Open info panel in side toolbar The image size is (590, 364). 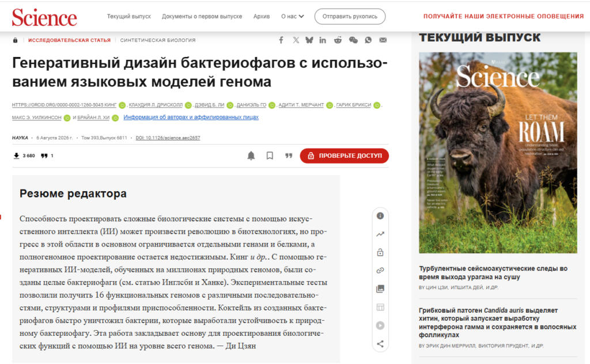click(380, 215)
